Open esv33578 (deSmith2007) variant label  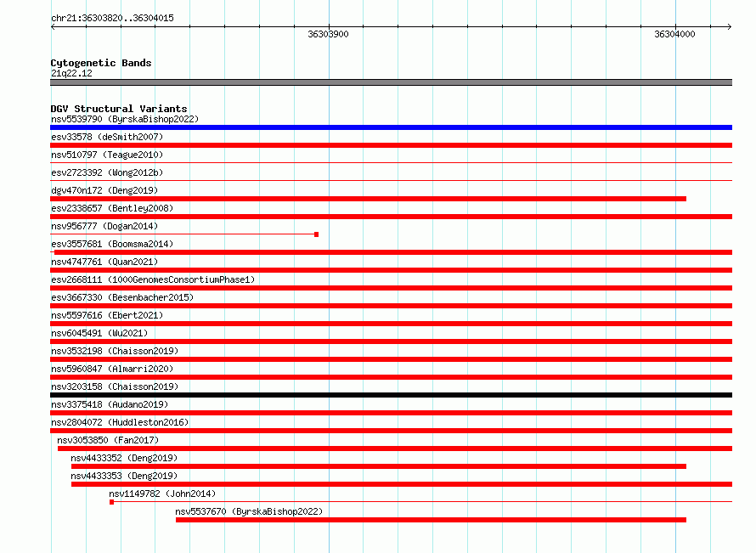click(107, 137)
